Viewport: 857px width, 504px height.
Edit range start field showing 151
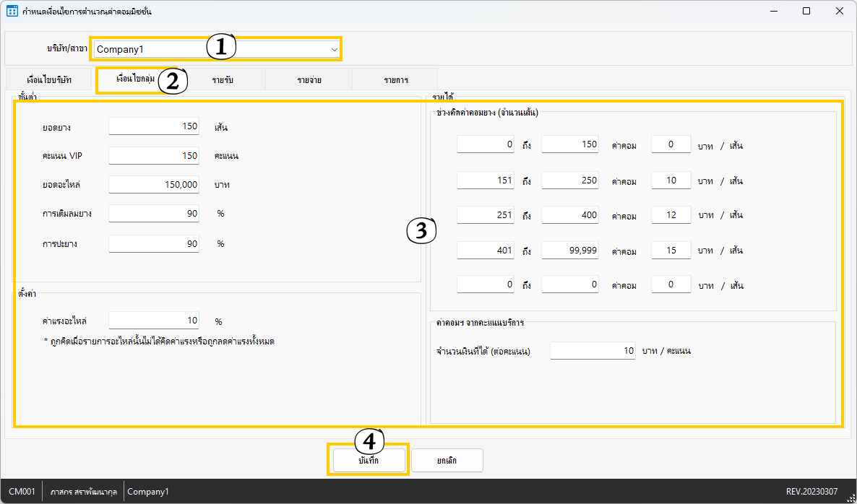(x=486, y=181)
